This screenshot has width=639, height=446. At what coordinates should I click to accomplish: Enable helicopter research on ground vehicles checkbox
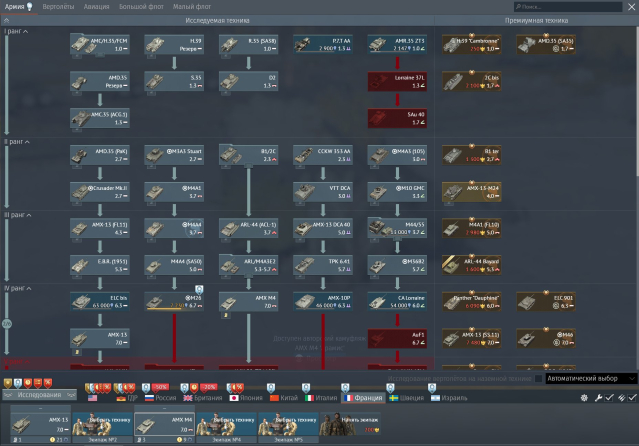538,379
